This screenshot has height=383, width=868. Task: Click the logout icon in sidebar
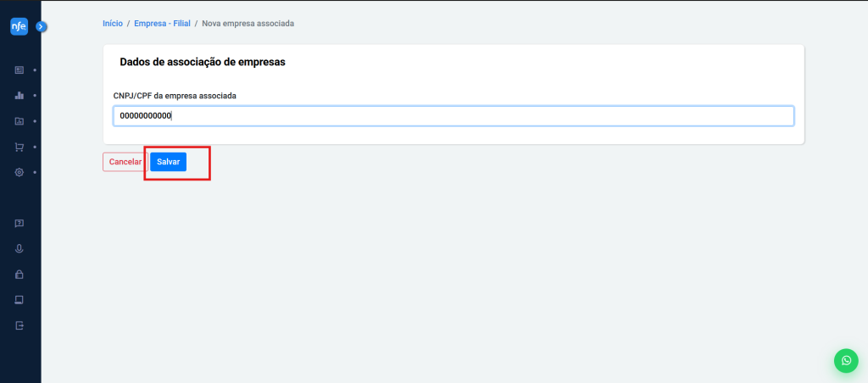[x=19, y=325]
